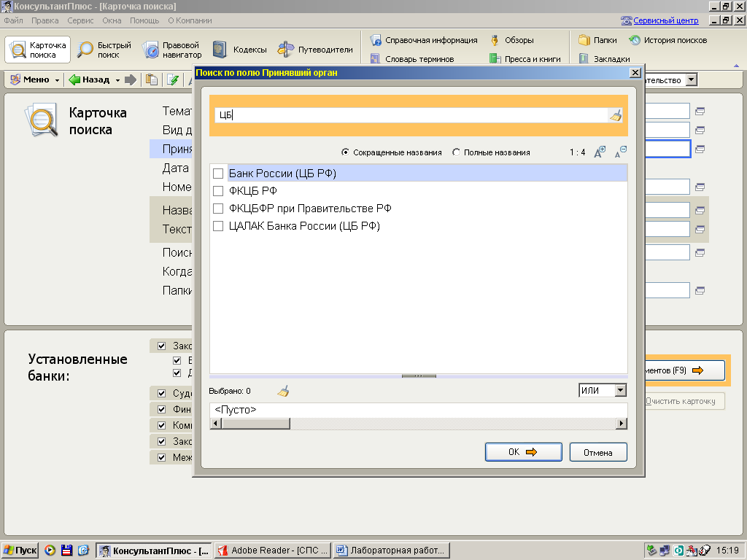Open Назад history dropdown arrow

tap(117, 80)
